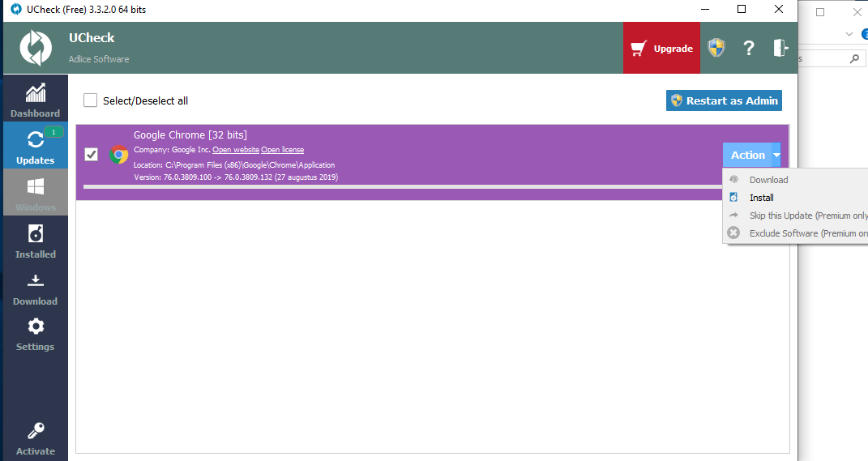Open help via question mark icon

coord(748,48)
